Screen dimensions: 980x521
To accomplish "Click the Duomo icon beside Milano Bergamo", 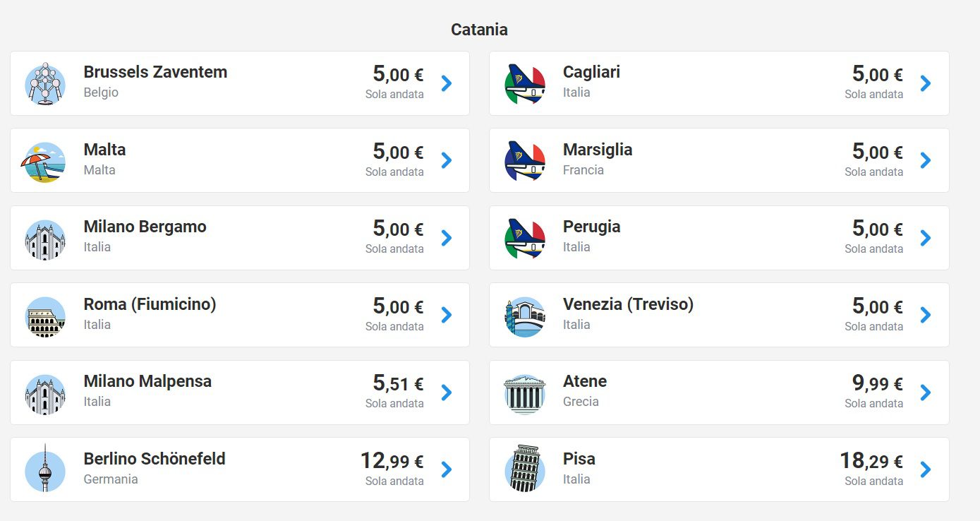I will [44, 238].
